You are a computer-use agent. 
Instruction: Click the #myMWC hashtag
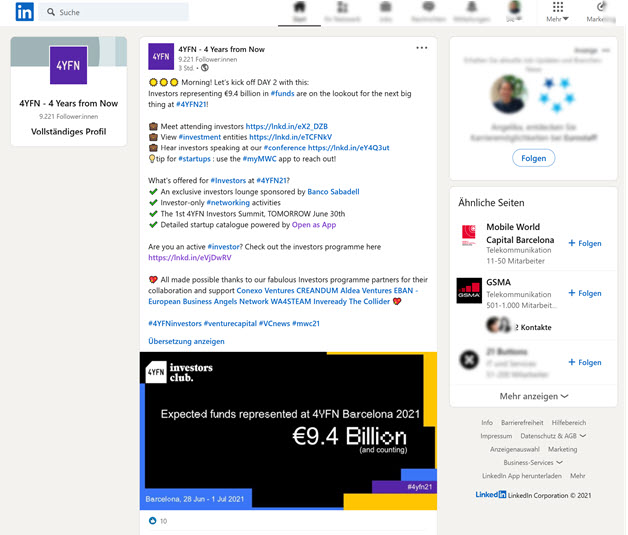click(260, 159)
